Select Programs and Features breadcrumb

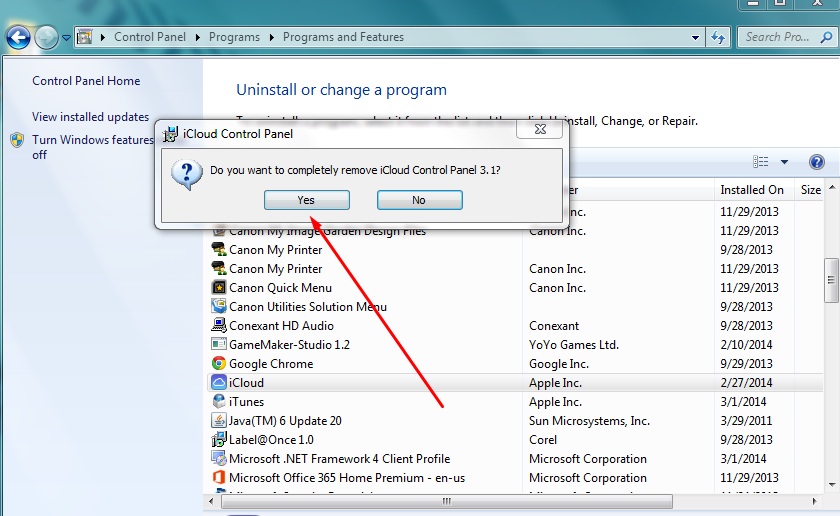coord(343,37)
